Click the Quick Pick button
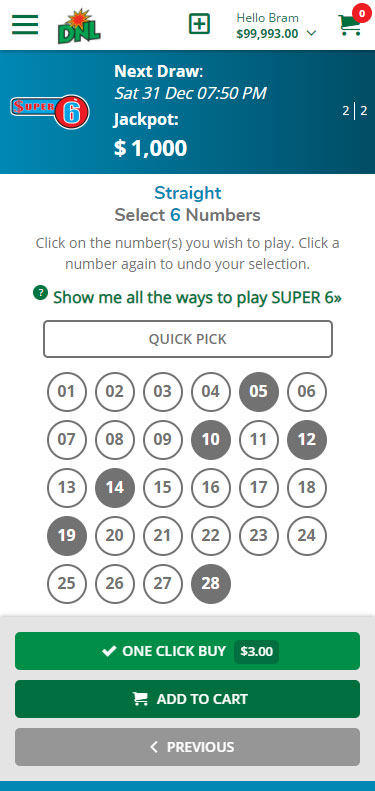375x791 pixels. tap(188, 339)
